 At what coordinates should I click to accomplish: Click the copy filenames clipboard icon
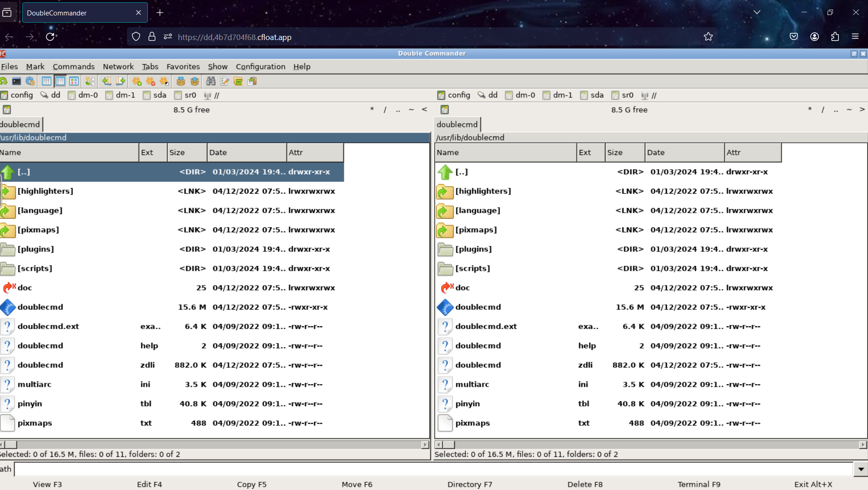[252, 81]
